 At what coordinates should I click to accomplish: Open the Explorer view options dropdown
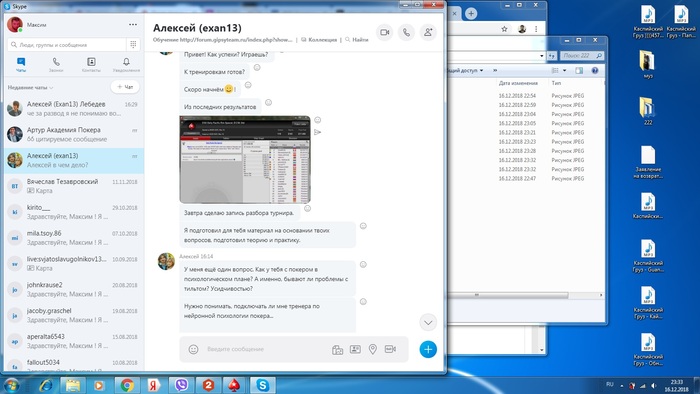tap(564, 71)
